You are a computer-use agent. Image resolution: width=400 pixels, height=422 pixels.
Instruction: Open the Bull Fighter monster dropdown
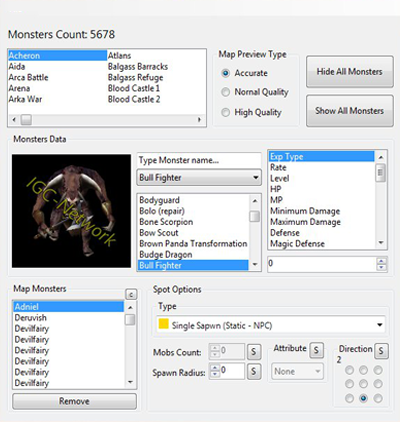(199, 178)
